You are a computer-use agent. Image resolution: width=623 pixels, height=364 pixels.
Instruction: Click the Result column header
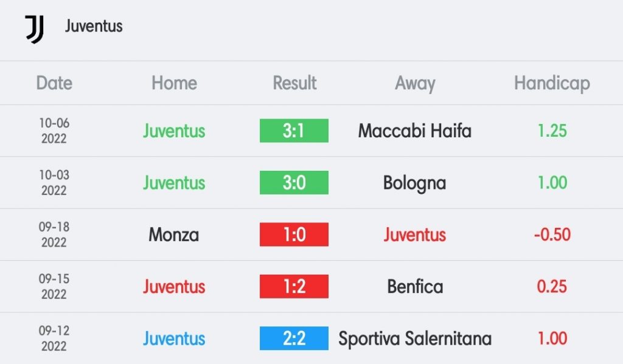(294, 83)
